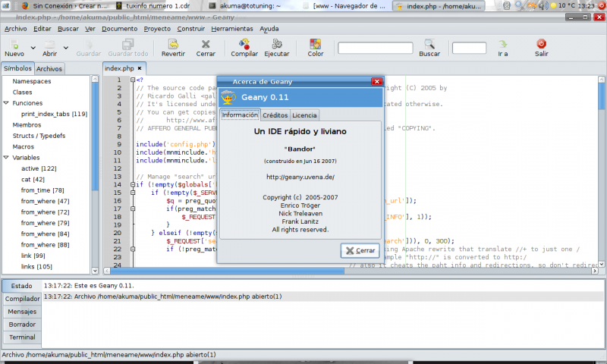Screen dimensions: 607x364
Task: Click the Compilar toolbar icon
Action: pyautogui.click(x=244, y=48)
